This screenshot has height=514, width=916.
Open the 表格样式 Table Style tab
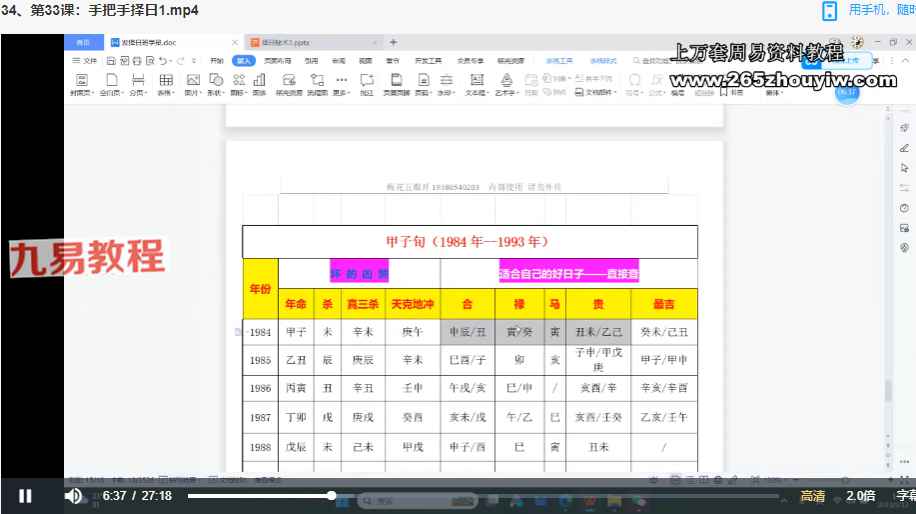point(603,61)
